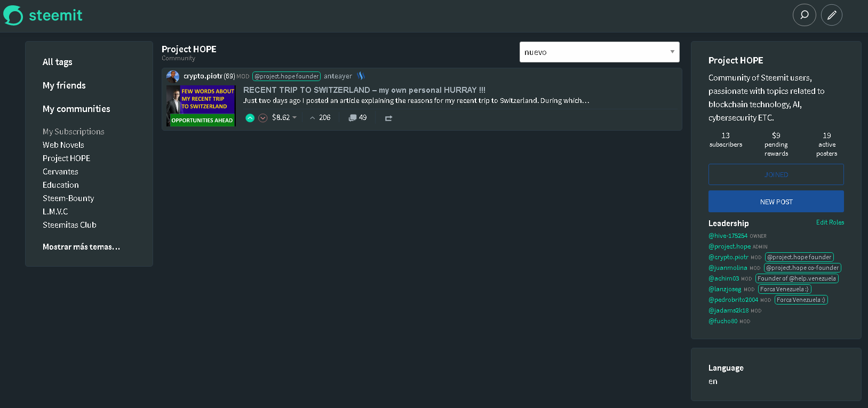Screen dimensions: 868x408
Task: Open @pedrobrito2004 profile
Action: coord(733,300)
